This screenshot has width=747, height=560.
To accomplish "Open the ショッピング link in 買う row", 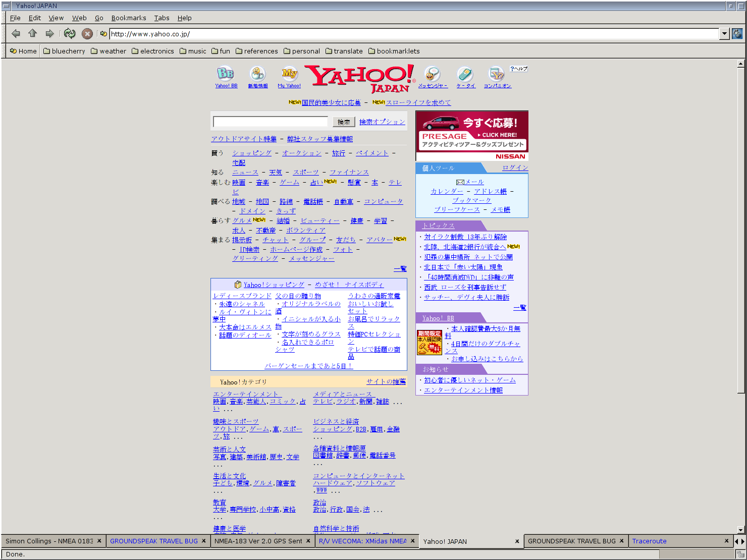I will [252, 153].
